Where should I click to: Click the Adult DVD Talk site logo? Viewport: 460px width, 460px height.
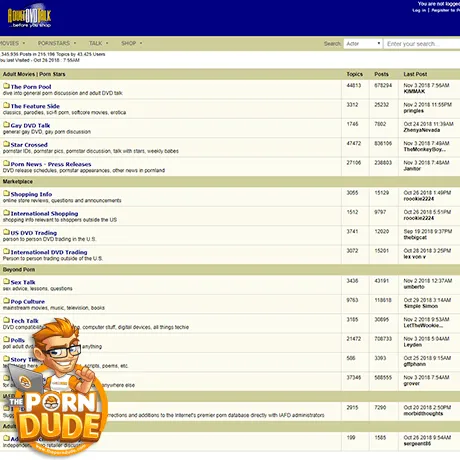(29, 17)
